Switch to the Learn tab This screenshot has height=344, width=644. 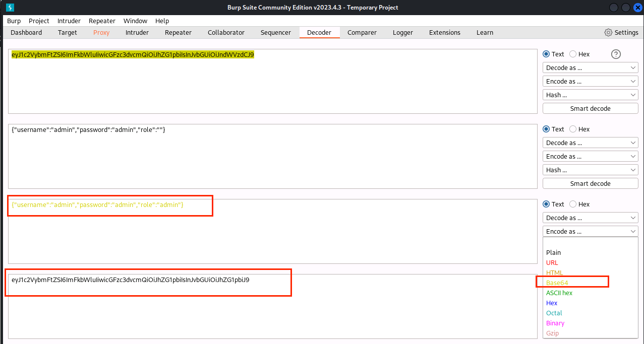(485, 32)
